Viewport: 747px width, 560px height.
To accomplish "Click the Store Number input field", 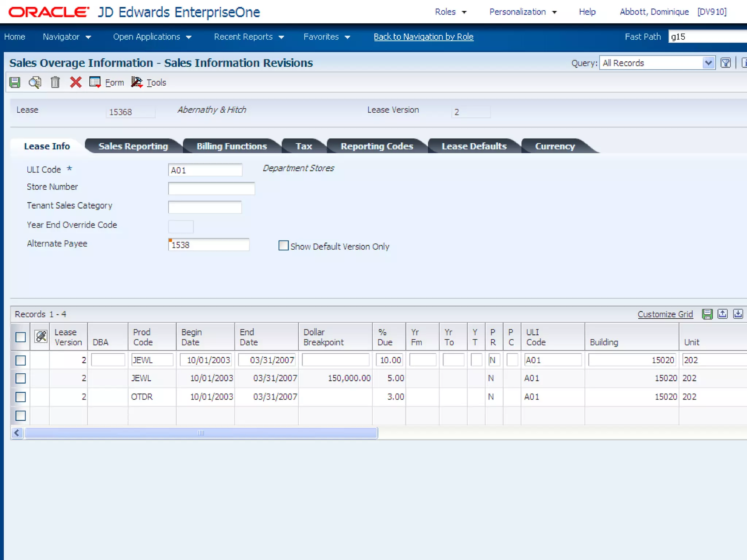I will pyautogui.click(x=211, y=188).
